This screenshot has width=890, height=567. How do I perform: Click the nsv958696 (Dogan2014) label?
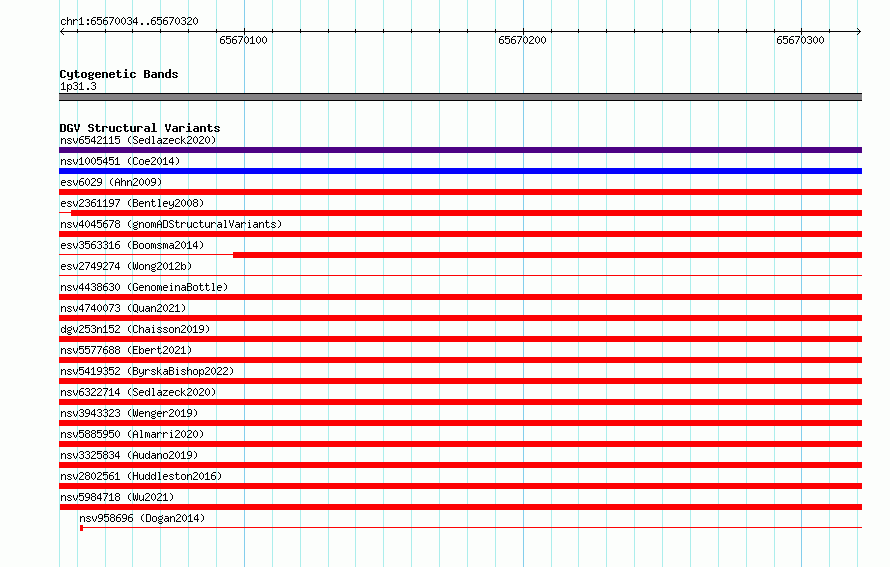coord(142,518)
